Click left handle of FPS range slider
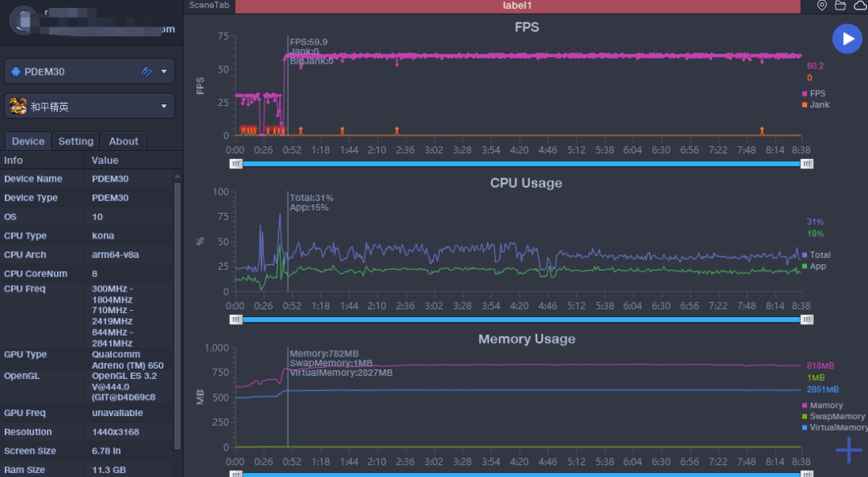Screen dimensions: 868x477 coord(235,163)
